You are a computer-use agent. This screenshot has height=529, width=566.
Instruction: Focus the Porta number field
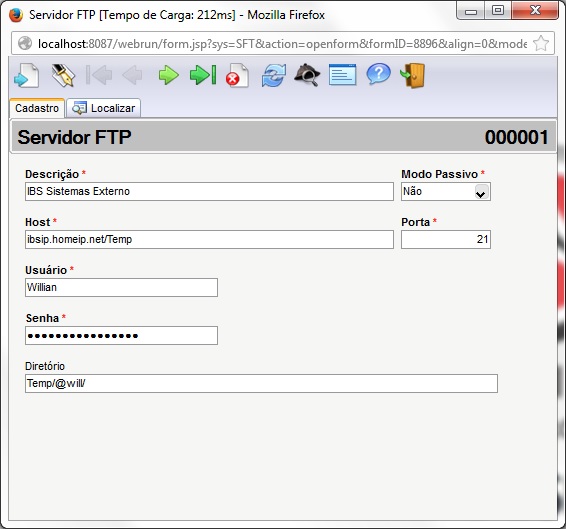pos(446,239)
